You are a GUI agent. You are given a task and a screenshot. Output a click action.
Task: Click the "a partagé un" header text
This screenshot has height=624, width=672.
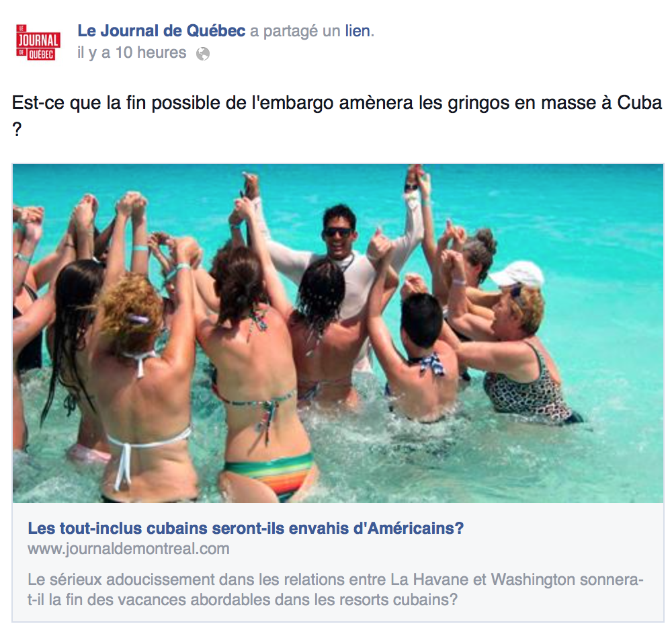[x=295, y=31]
